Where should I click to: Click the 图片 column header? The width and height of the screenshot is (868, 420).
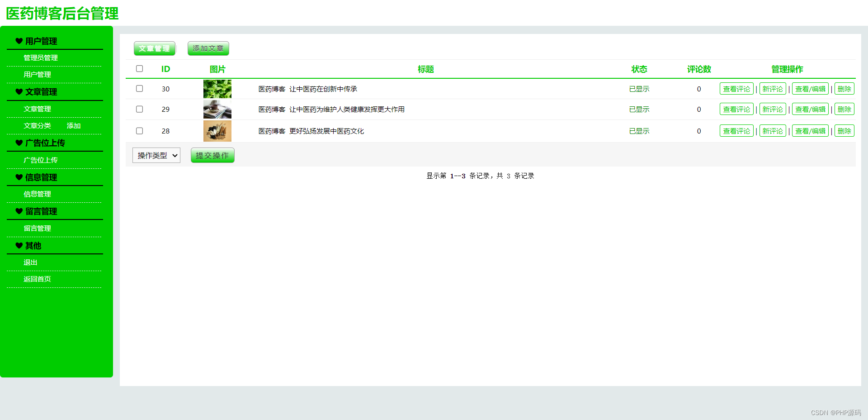click(x=217, y=69)
